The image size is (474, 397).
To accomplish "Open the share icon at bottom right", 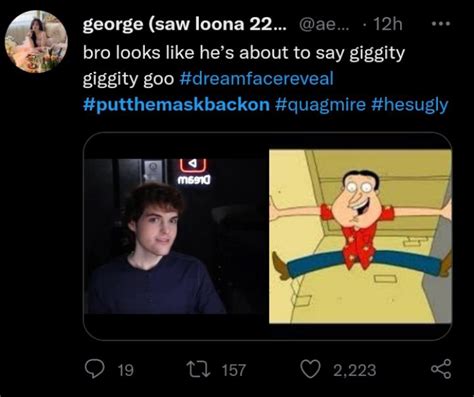I will [441, 369].
